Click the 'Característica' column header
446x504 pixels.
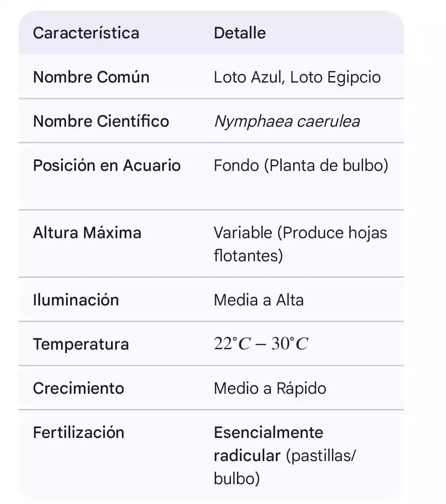86,33
